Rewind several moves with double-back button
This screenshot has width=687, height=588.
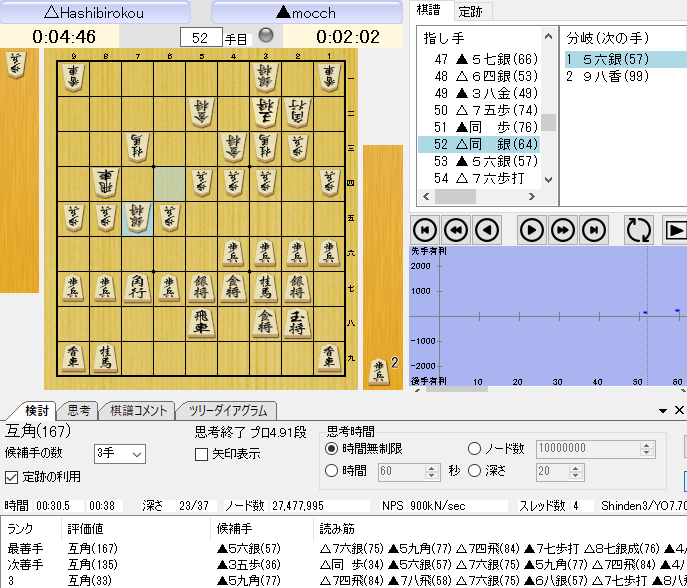(456, 230)
